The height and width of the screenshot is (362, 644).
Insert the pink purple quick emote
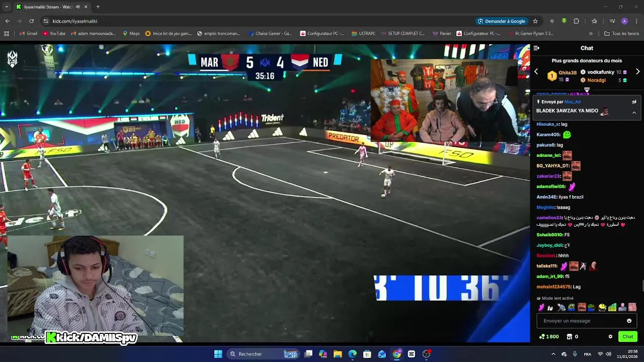click(x=541, y=307)
